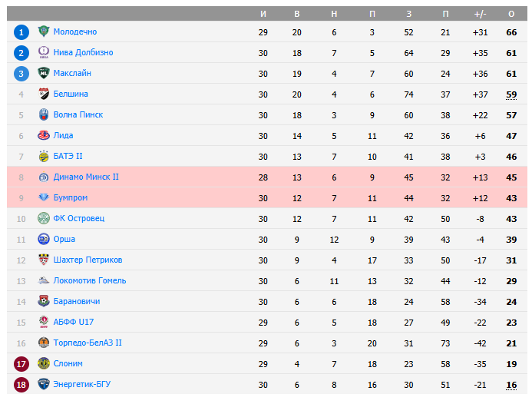Image resolution: width=532 pixels, height=404 pixels.
Task: Open the Торпедо-БелАЗ II team link
Action: click(88, 343)
